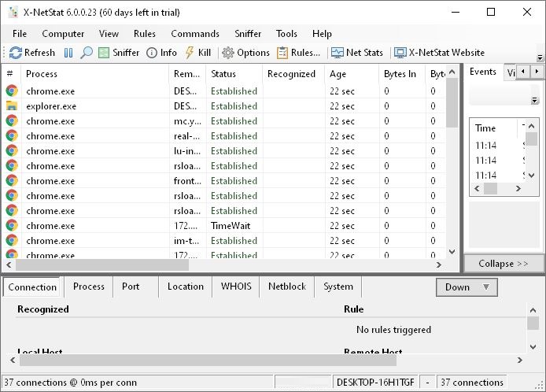Screen dimensions: 546x392
Task: Open Options with the gear icon
Action: (x=245, y=53)
